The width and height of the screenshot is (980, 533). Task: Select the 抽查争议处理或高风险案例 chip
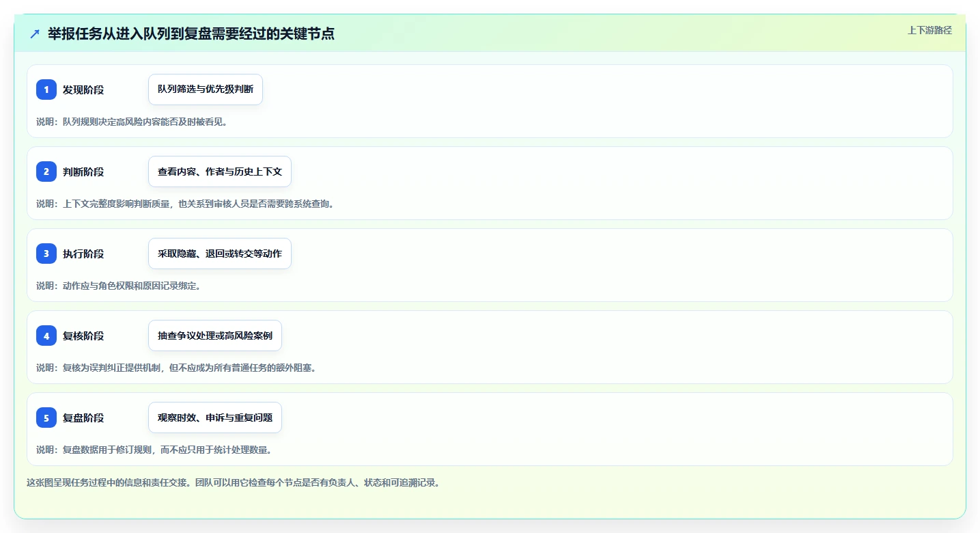point(215,336)
